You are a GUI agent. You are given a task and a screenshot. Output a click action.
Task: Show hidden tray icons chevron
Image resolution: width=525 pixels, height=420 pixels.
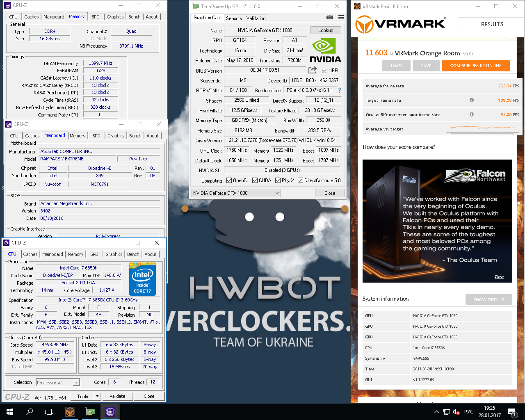(x=436, y=412)
